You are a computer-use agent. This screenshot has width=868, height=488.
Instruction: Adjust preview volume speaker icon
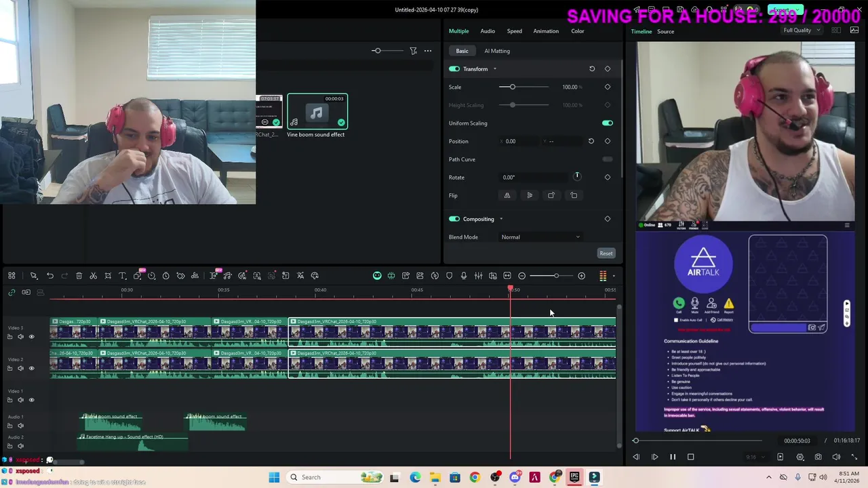(x=835, y=457)
